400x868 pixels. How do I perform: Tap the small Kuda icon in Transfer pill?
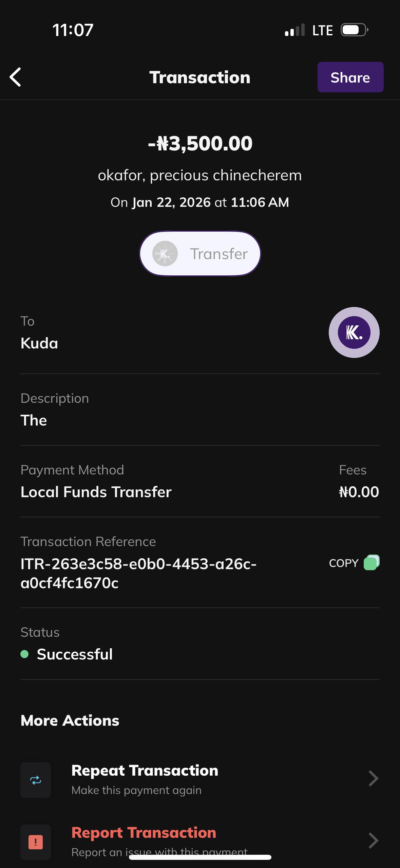coord(165,254)
